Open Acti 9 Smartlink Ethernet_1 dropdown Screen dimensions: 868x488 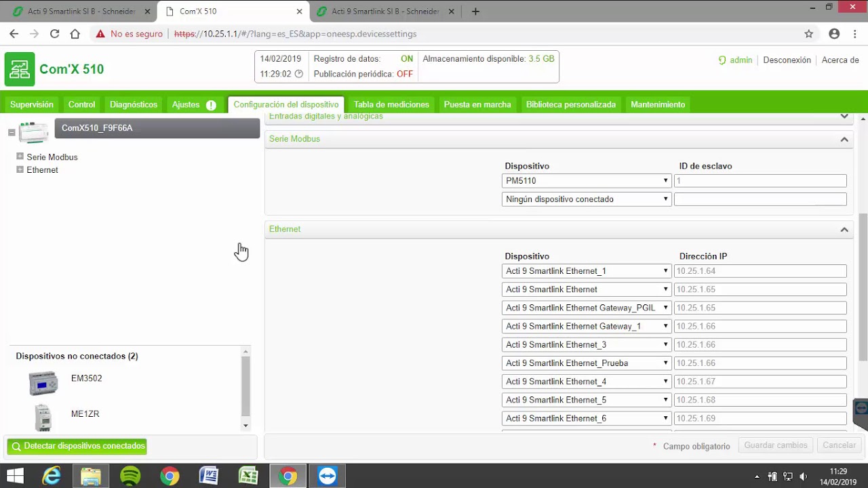tap(587, 271)
